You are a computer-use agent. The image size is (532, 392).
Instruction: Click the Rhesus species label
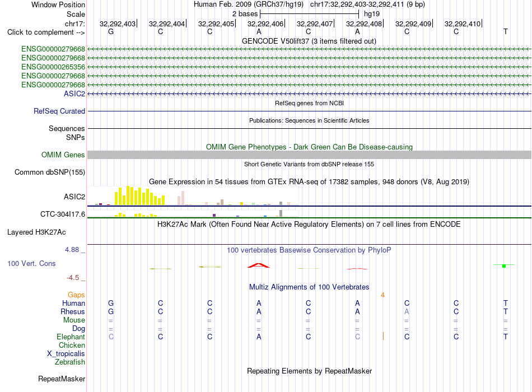[x=73, y=311]
